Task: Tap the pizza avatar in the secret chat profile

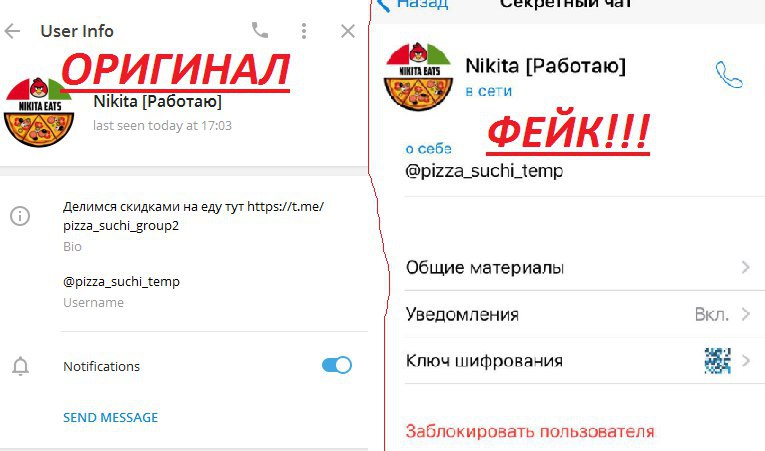Action: (x=418, y=77)
